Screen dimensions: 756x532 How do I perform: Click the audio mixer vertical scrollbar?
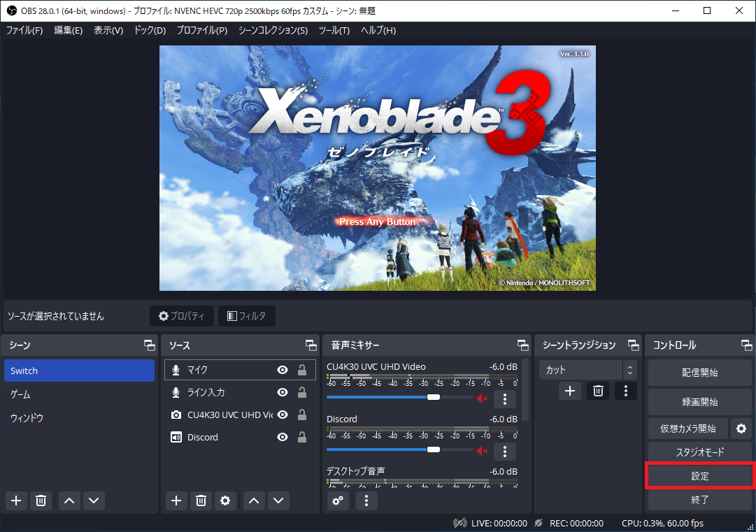click(525, 390)
